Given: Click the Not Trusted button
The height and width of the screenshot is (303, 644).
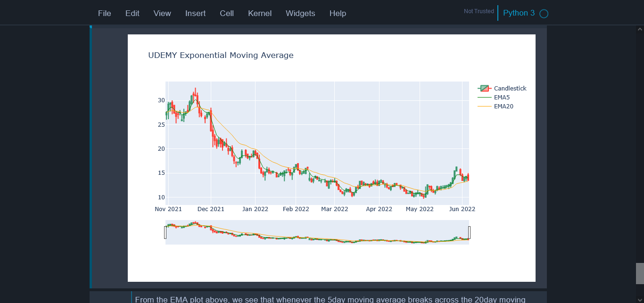Looking at the screenshot, I should click(479, 11).
